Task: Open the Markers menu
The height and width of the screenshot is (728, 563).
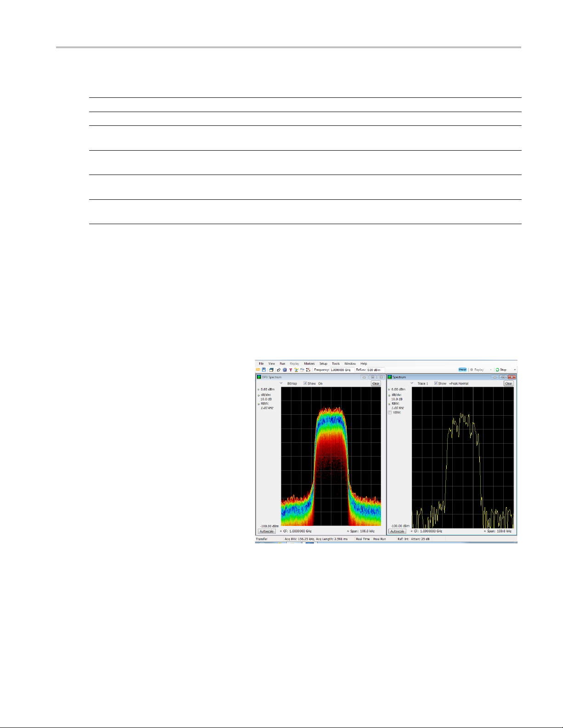Action: point(309,364)
